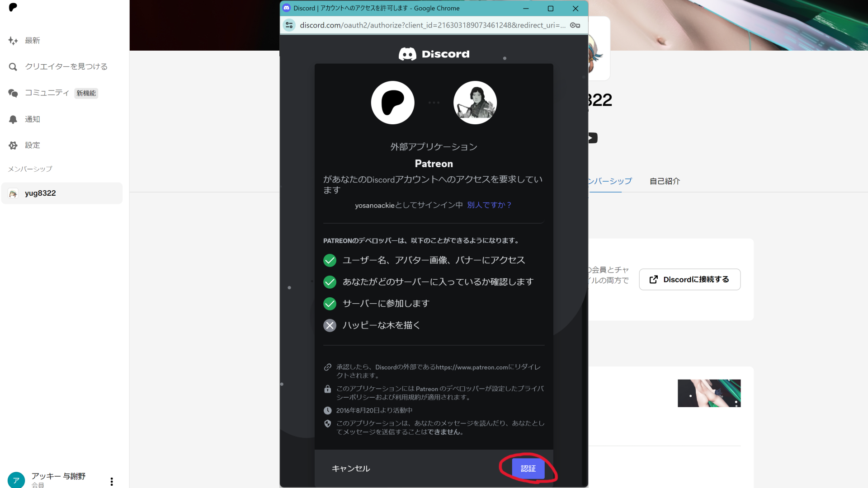Image resolution: width=868 pixels, height=488 pixels.
Task: Switch to the 自己紹介 tab
Action: click(x=665, y=181)
